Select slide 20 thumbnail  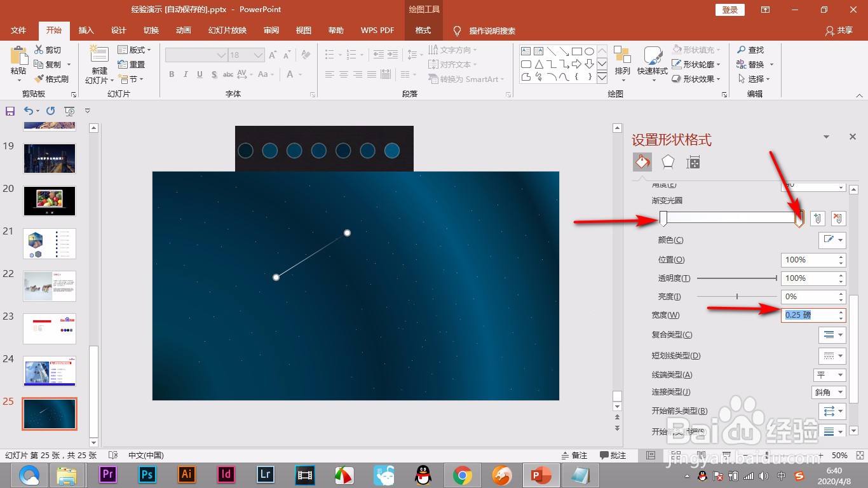50,201
